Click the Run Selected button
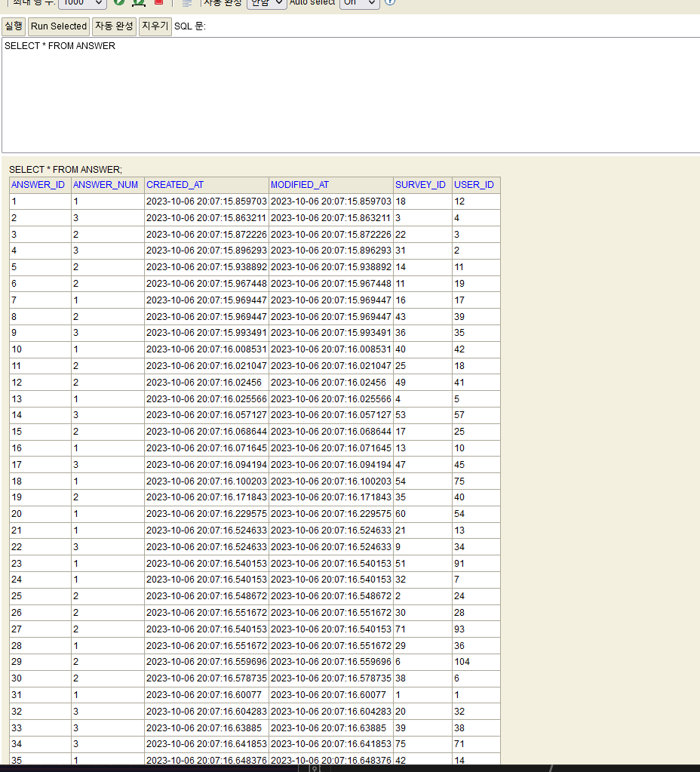 (x=59, y=26)
